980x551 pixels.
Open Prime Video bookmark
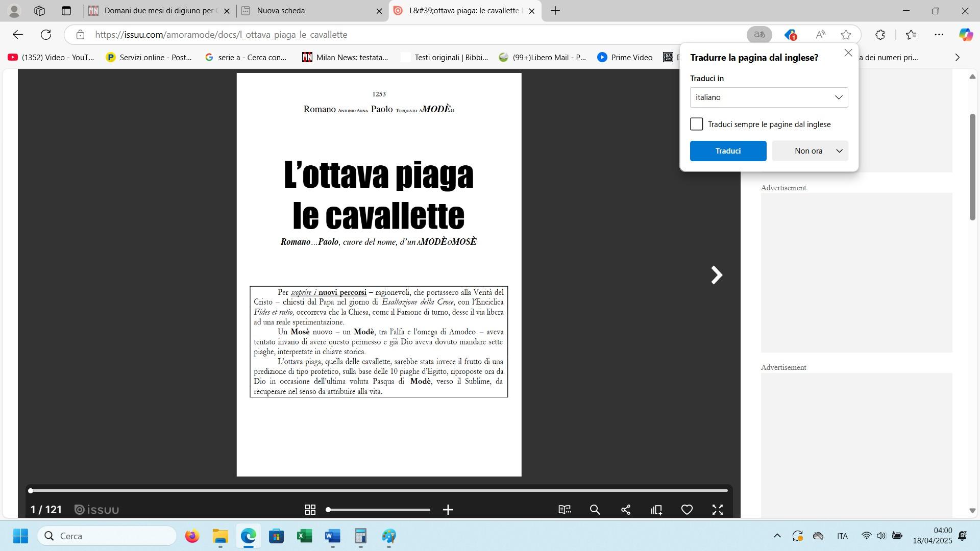point(625,57)
